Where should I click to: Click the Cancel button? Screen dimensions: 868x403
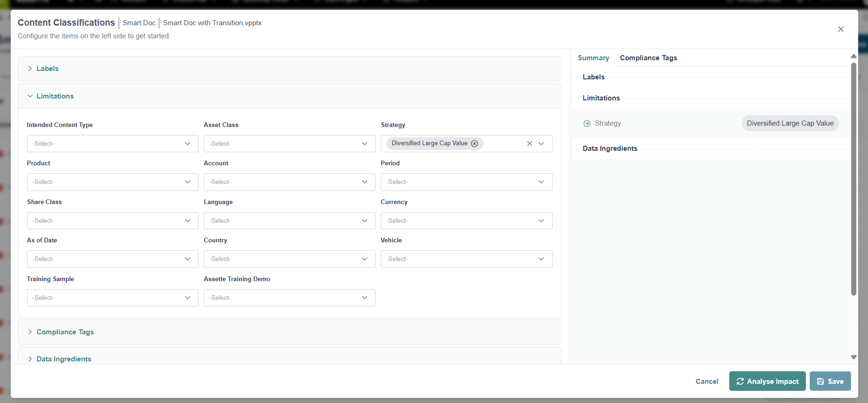point(707,382)
